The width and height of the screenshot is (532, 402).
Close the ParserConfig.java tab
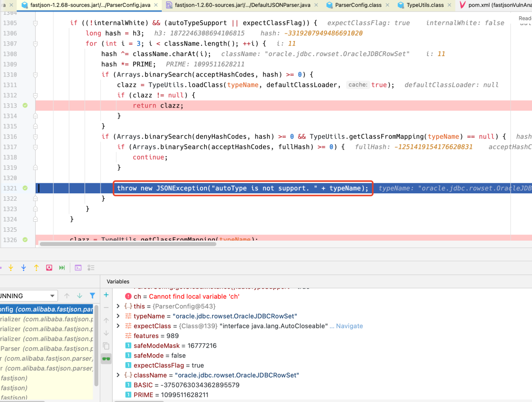click(x=156, y=5)
